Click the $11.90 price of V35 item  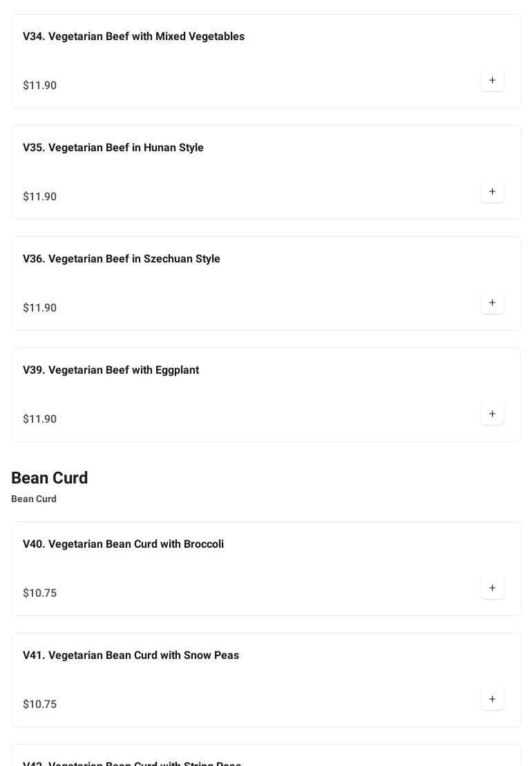pos(40,197)
